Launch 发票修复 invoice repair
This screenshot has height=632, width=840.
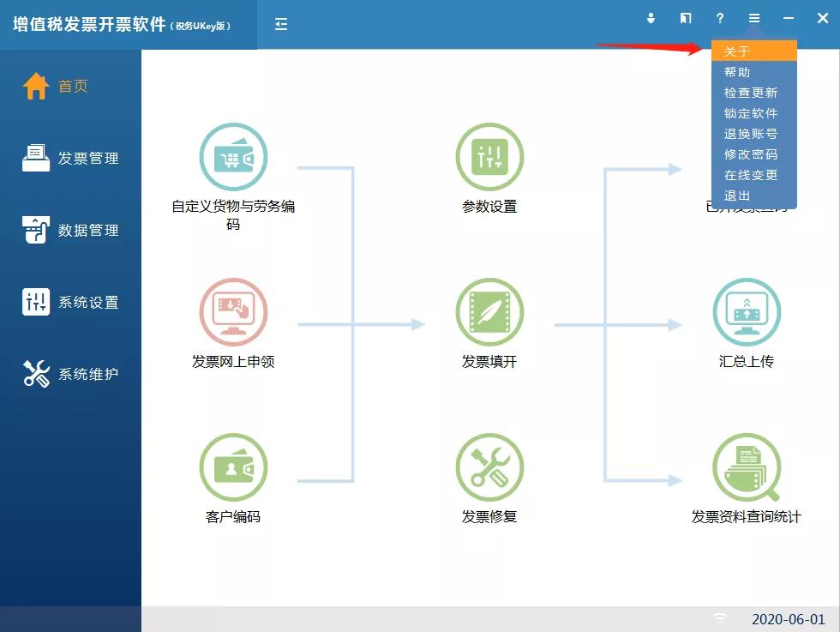pos(489,467)
